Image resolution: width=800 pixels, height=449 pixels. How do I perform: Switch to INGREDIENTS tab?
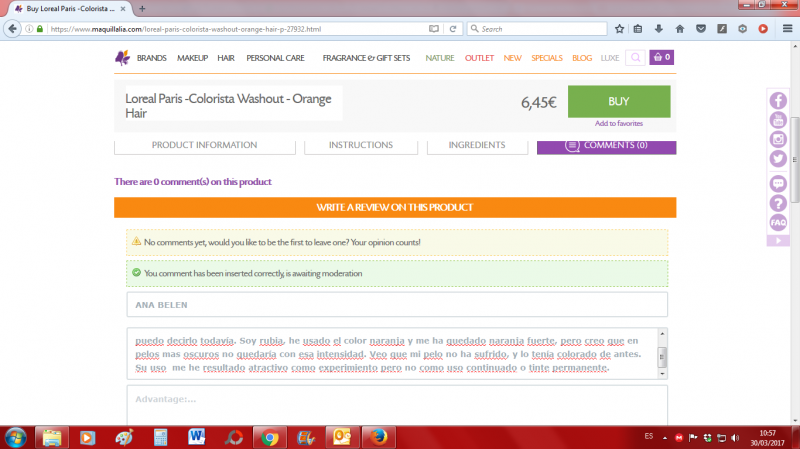[x=477, y=146]
